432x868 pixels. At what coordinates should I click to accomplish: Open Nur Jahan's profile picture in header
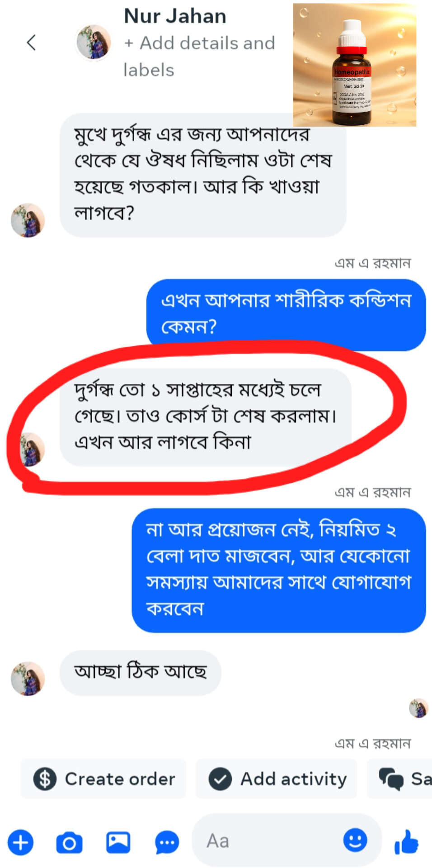point(94,42)
